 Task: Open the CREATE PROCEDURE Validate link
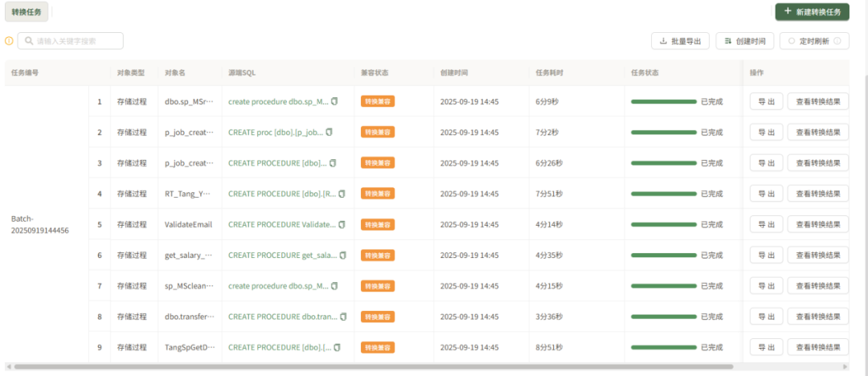point(282,224)
